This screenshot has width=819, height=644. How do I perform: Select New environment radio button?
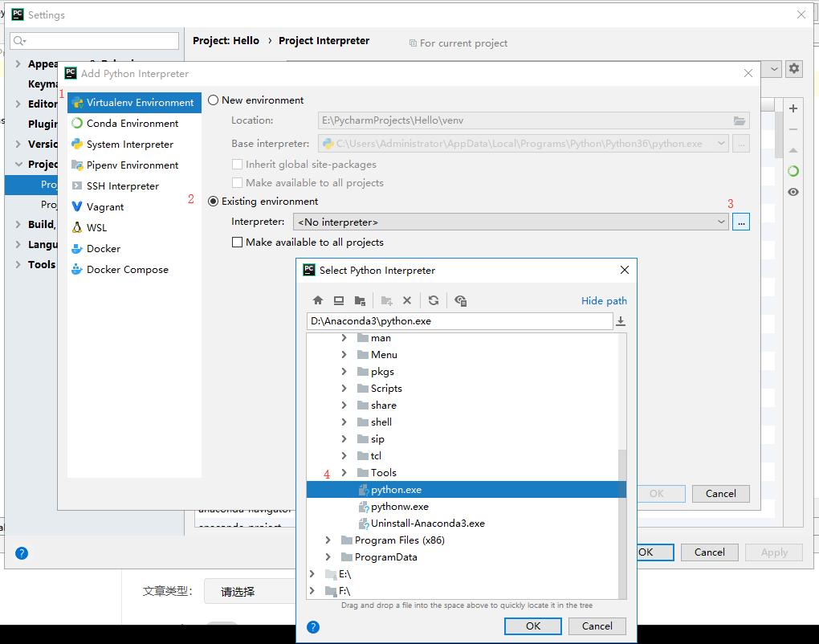(213, 100)
